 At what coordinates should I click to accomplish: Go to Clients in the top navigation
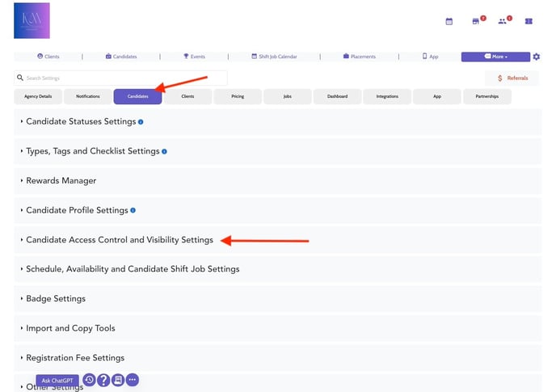pyautogui.click(x=48, y=57)
